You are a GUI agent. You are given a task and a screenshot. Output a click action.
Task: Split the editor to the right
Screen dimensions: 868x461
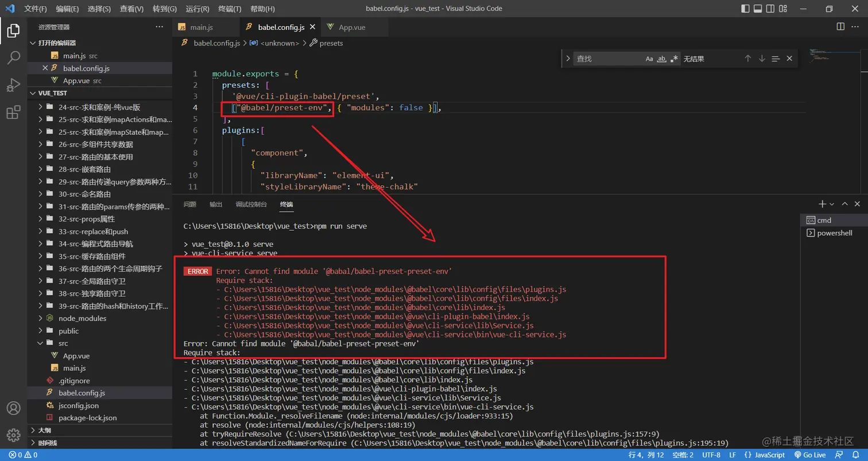[x=840, y=26]
